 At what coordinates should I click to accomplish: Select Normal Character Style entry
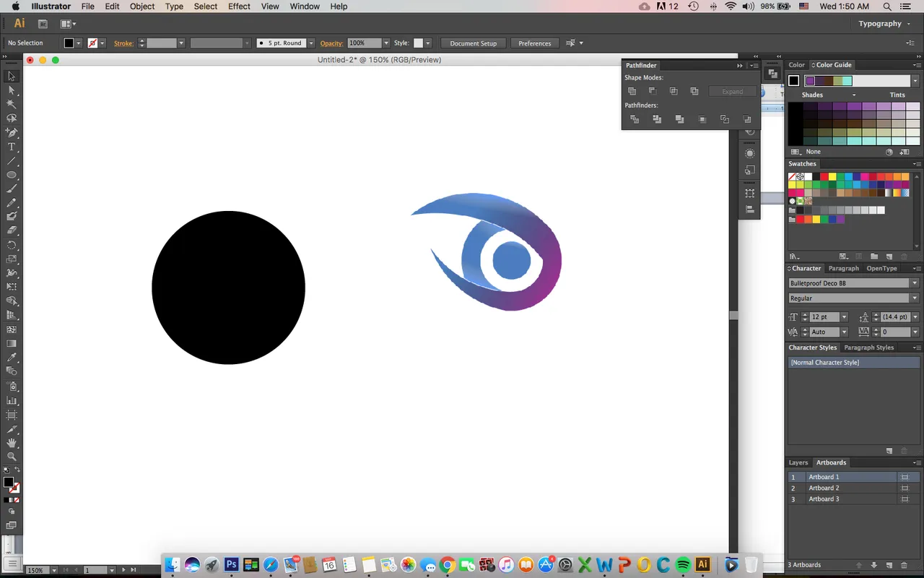coord(853,363)
